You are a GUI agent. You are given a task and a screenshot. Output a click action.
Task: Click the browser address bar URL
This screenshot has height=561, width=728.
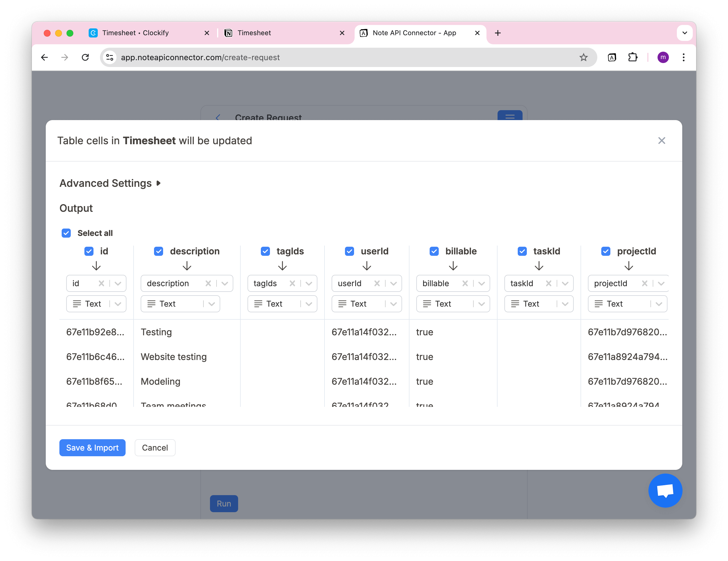click(x=200, y=57)
